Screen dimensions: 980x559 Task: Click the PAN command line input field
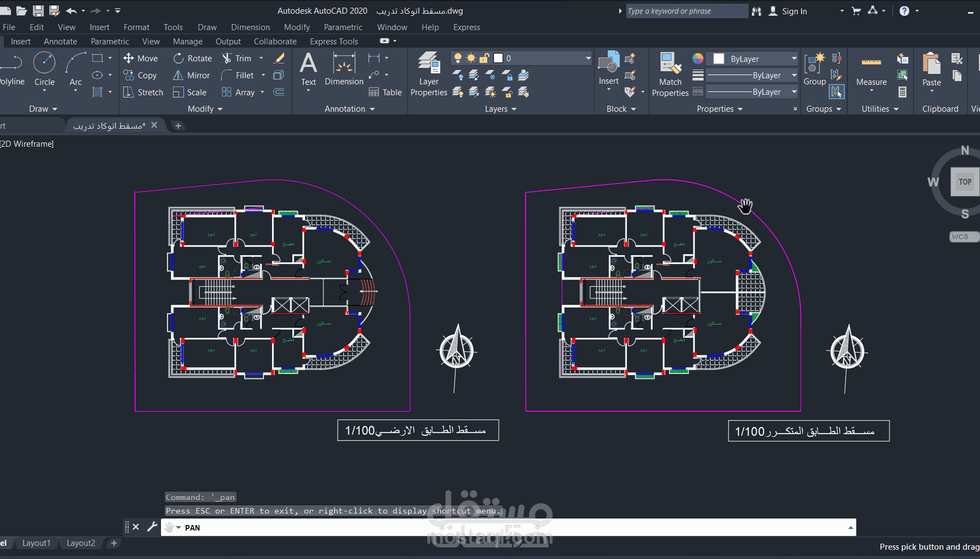[x=508, y=527]
